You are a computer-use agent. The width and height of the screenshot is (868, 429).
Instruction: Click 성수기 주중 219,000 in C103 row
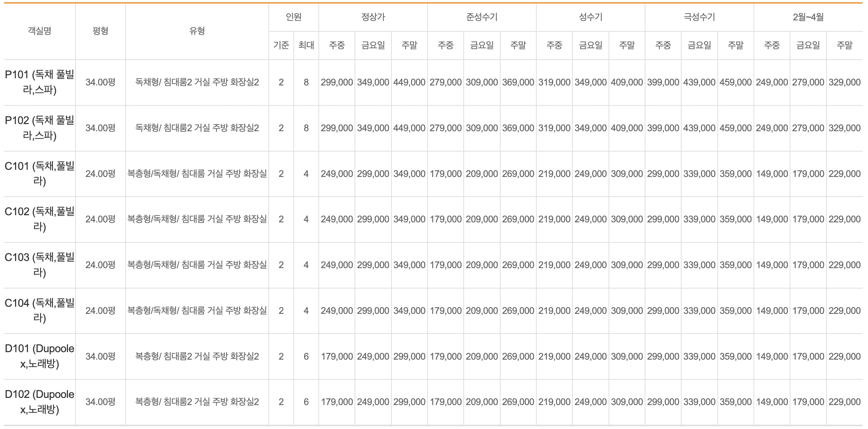point(554,265)
